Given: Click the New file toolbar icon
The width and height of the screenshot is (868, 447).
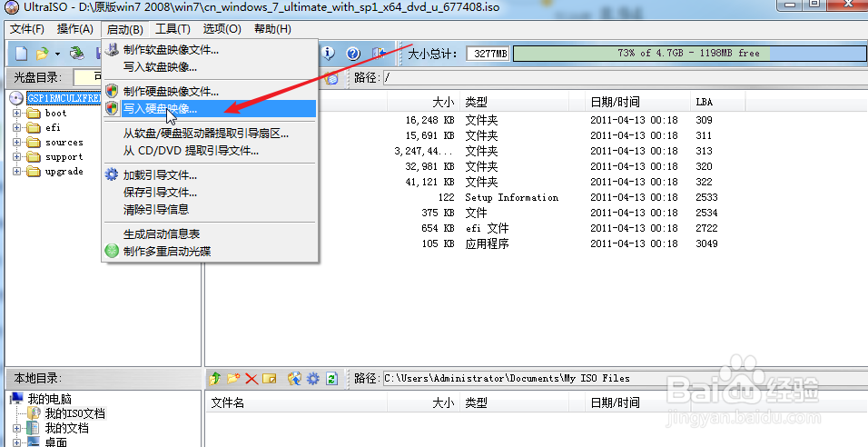Looking at the screenshot, I should pos(21,54).
